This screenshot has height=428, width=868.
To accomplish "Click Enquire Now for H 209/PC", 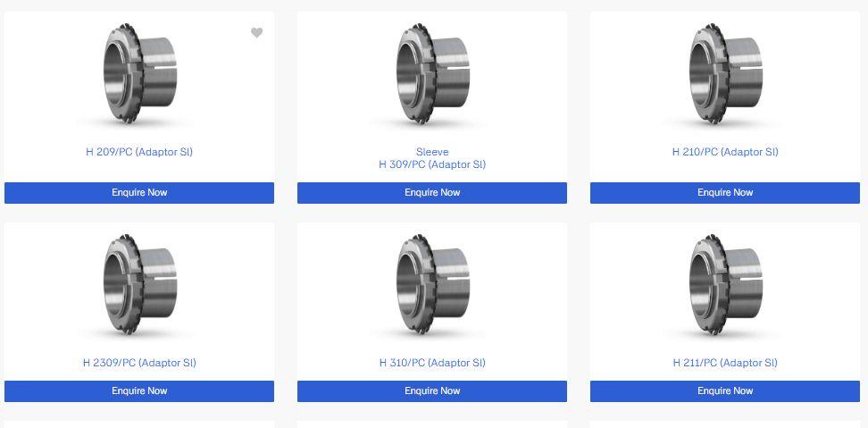I will tap(139, 193).
